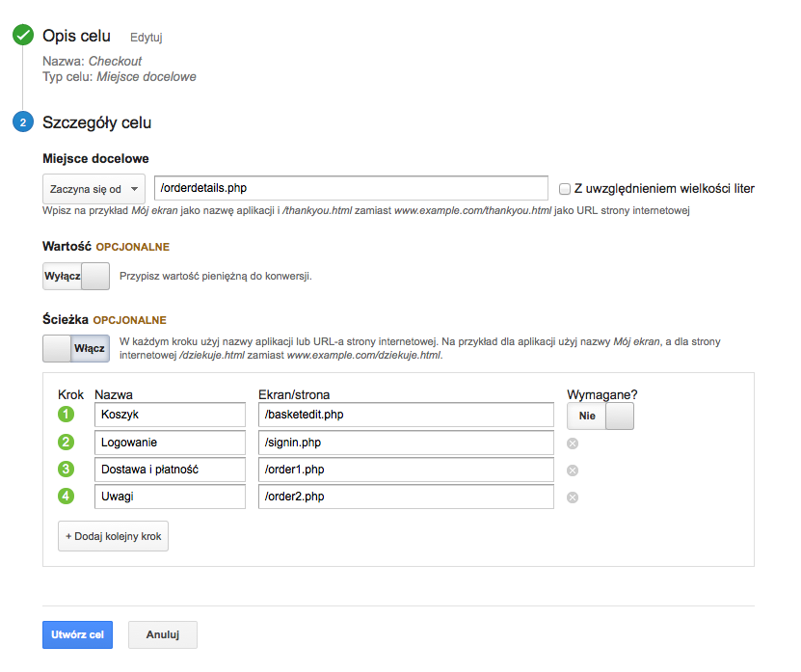Toggle the Ścieżka funnel switch off
801x672 pixels.
(76, 348)
